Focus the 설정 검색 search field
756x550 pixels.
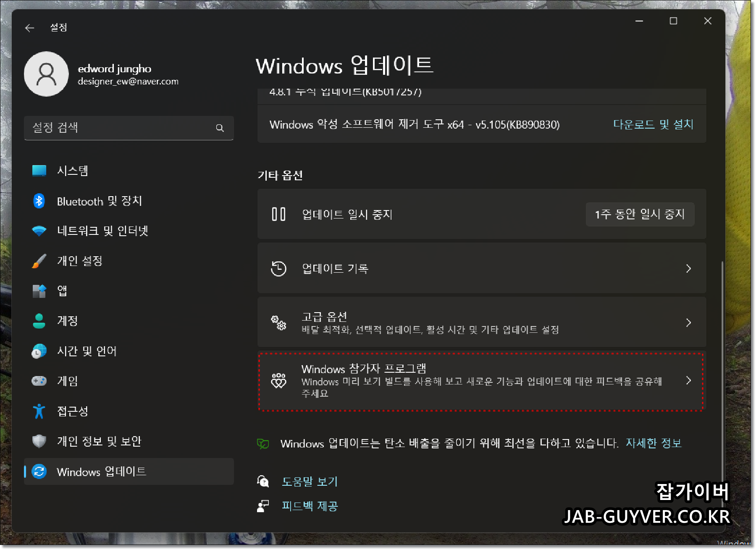click(129, 128)
